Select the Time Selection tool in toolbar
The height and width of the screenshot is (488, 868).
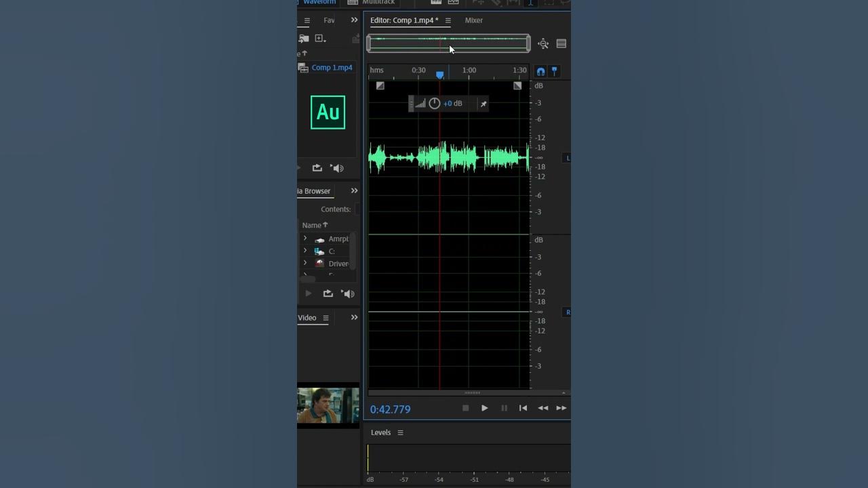(530, 2)
